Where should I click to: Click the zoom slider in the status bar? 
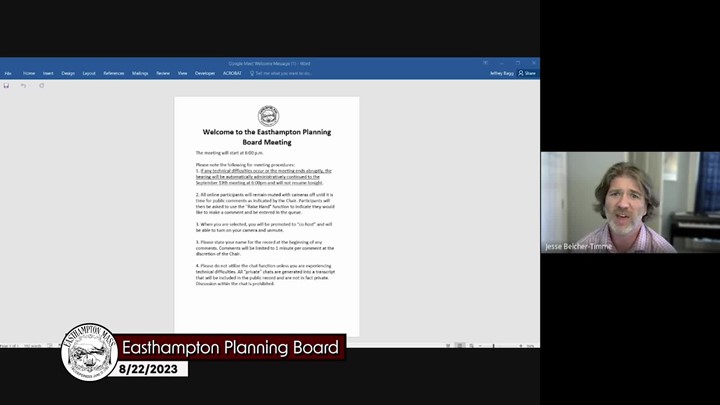494,345
